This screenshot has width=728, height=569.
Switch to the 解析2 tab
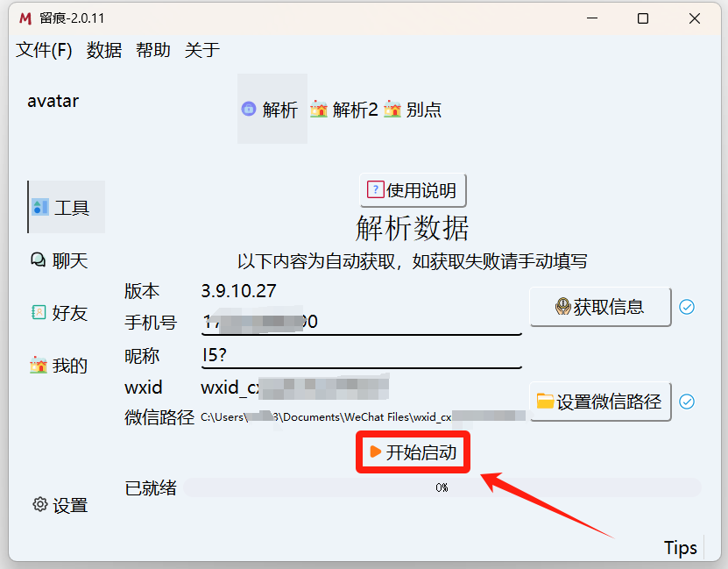point(344,110)
